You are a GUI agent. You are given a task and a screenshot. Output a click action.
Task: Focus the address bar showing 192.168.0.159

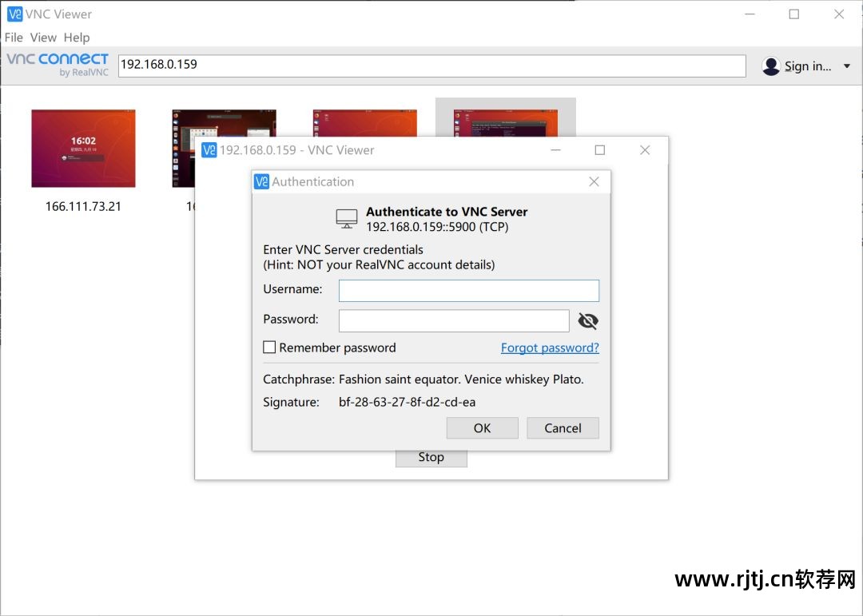point(432,66)
